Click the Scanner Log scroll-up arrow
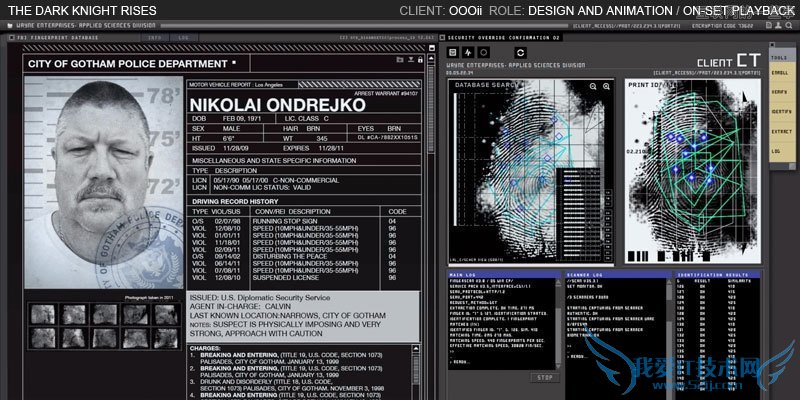This screenshot has width=800, height=400. tap(669, 281)
